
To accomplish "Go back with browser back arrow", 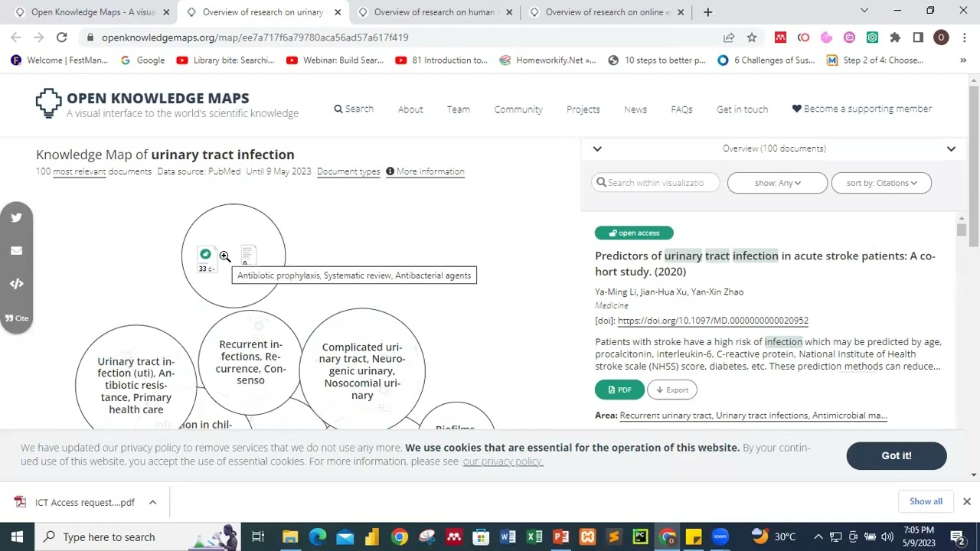I will tap(15, 37).
